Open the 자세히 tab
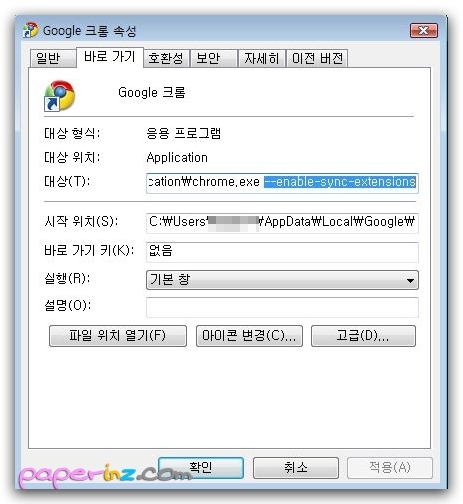This screenshot has height=504, width=463. tap(262, 58)
